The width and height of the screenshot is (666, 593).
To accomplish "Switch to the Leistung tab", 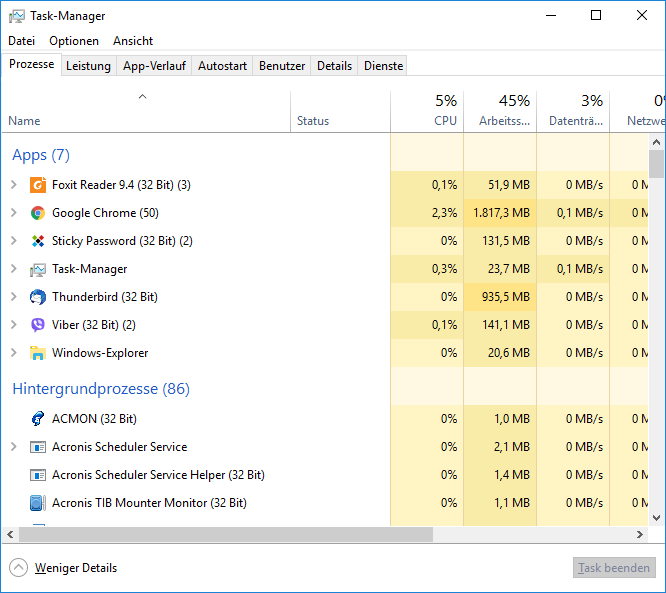I will pyautogui.click(x=88, y=66).
